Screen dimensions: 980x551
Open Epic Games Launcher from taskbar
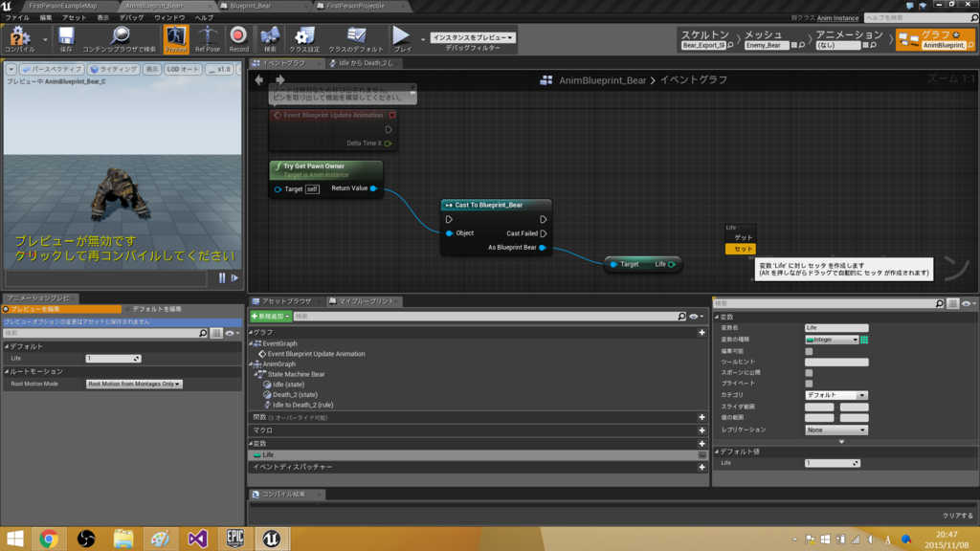(235, 539)
